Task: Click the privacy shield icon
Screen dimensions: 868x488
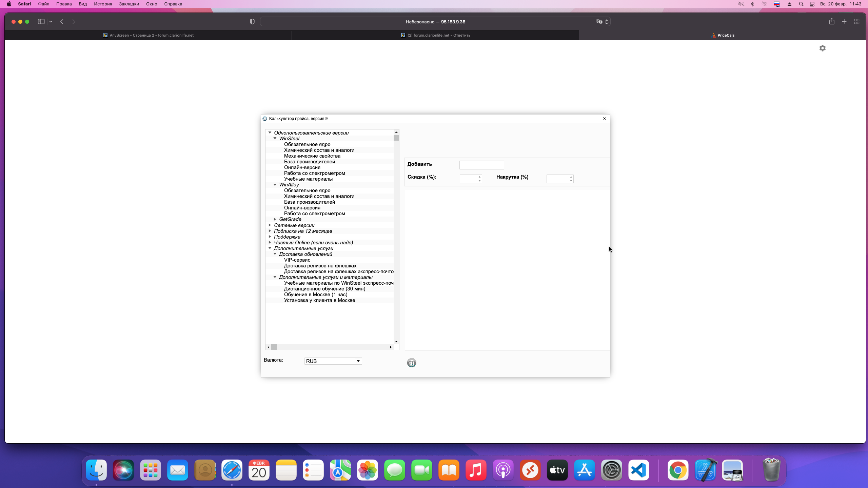Action: pos(252,22)
